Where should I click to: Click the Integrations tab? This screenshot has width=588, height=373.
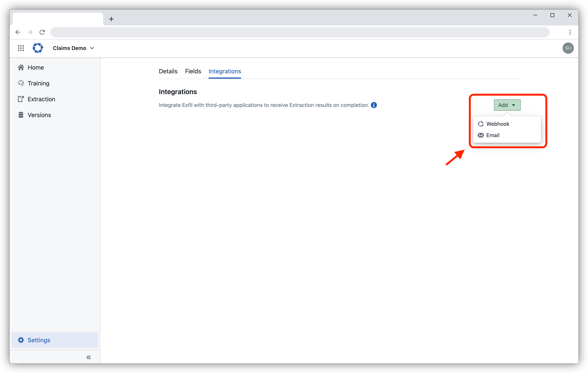(x=225, y=71)
